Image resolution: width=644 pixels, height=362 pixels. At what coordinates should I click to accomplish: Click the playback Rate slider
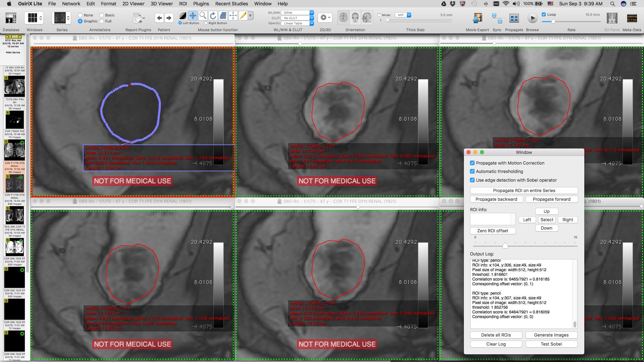pos(571,22)
